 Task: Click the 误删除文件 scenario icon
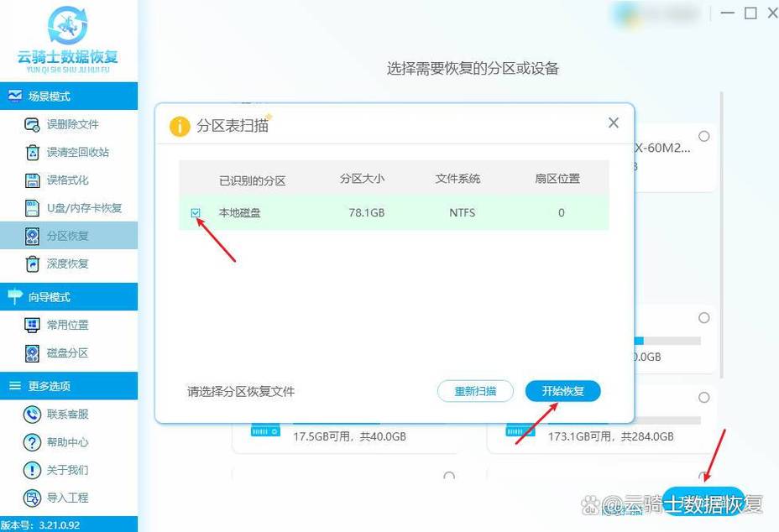(32, 125)
